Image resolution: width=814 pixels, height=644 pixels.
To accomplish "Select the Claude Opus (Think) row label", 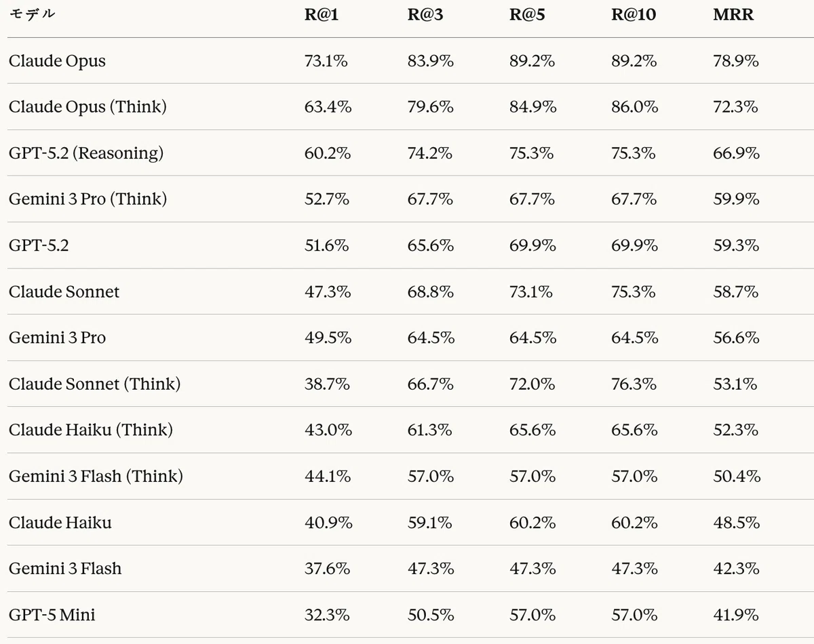I will coord(88,107).
